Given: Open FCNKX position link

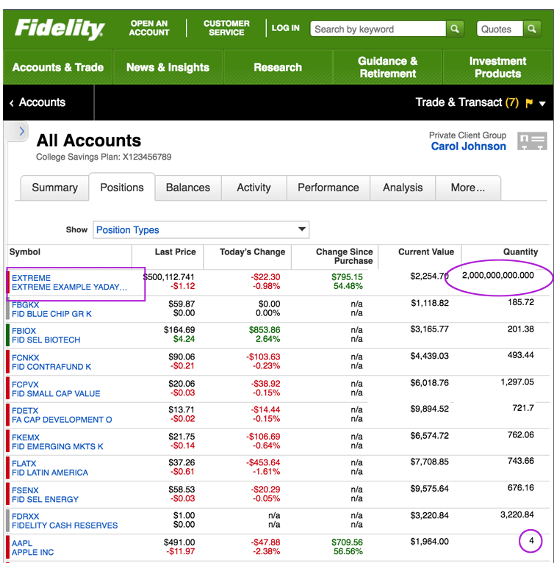Looking at the screenshot, I should [x=25, y=358].
